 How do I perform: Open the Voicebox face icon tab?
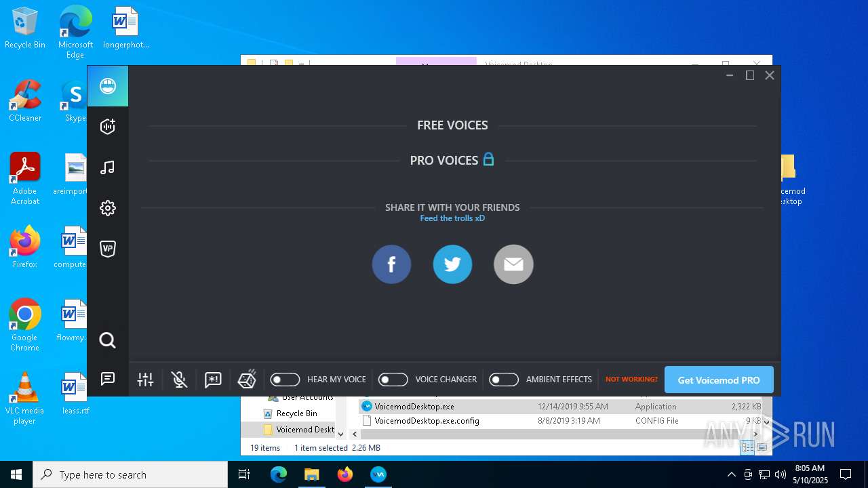(107, 86)
